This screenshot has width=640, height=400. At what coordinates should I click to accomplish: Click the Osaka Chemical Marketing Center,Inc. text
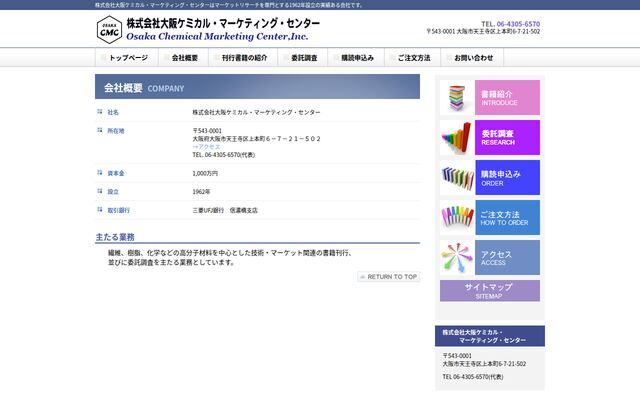click(217, 37)
